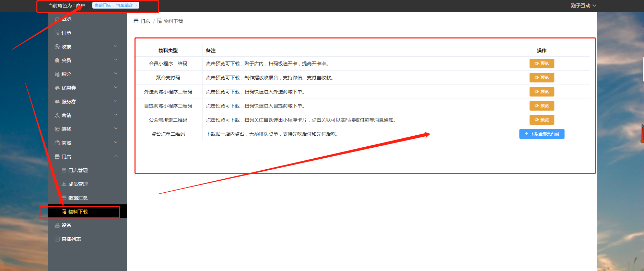Click the 直播列表 list icon
Image resolution: width=644 pixels, height=271 pixels.
(x=57, y=239)
